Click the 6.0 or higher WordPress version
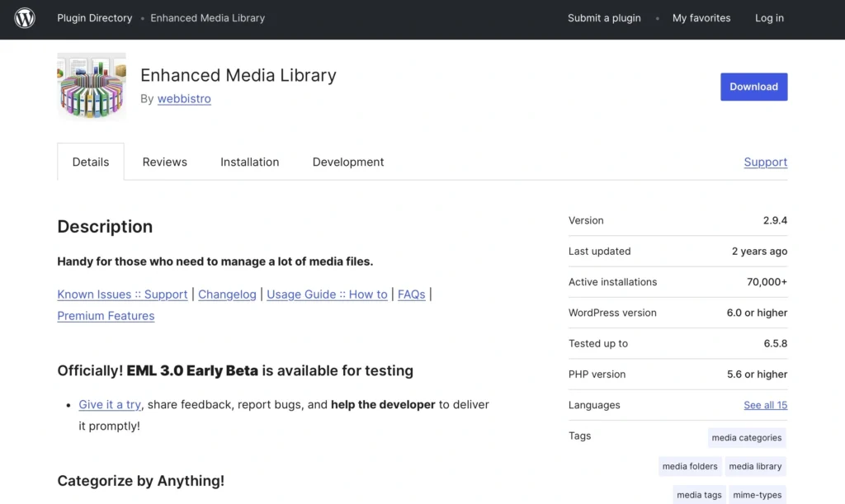The width and height of the screenshot is (845, 504). 757,313
